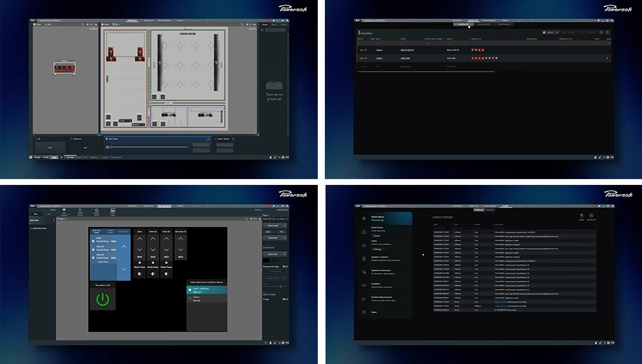Select Headroom radio in Workspace channel strip
642x364 pixels.
(x=71, y=139)
